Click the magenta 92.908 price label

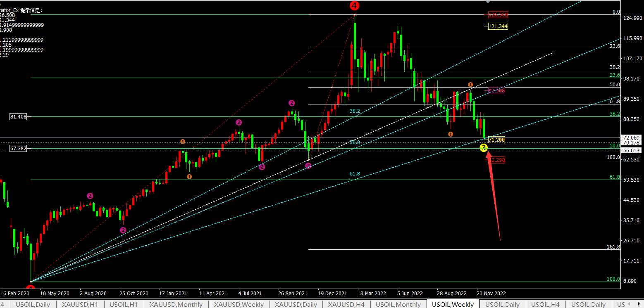point(496,91)
